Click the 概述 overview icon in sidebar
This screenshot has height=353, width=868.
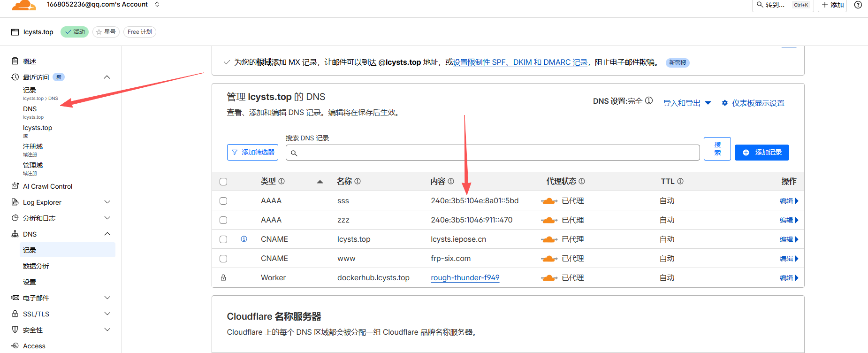[x=15, y=61]
